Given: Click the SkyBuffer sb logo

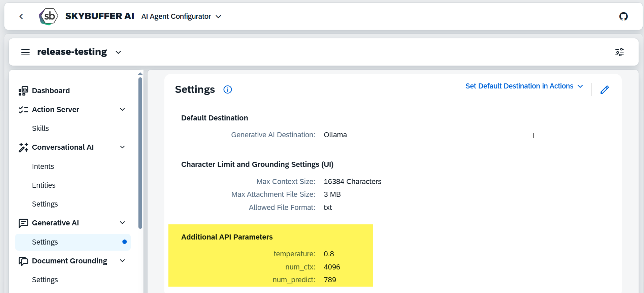Looking at the screenshot, I should (x=49, y=16).
